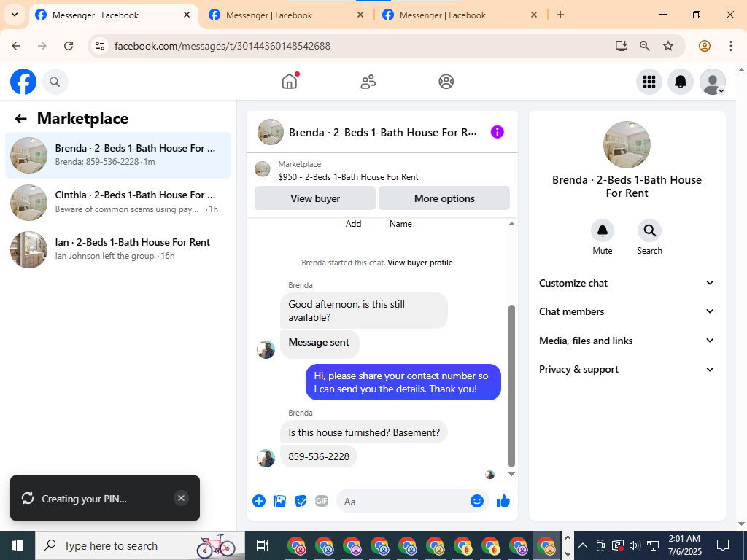Go to Facebook Home icon
The image size is (747, 560).
(x=290, y=82)
